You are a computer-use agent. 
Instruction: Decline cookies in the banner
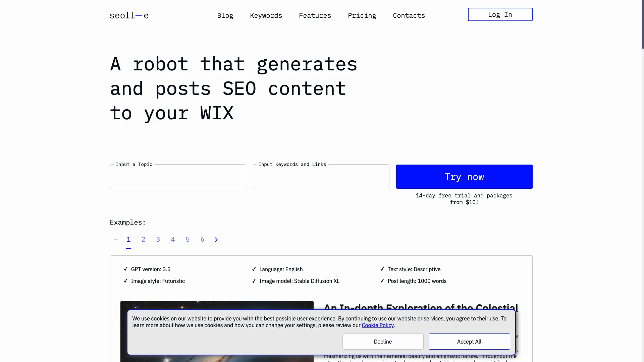pyautogui.click(x=383, y=342)
